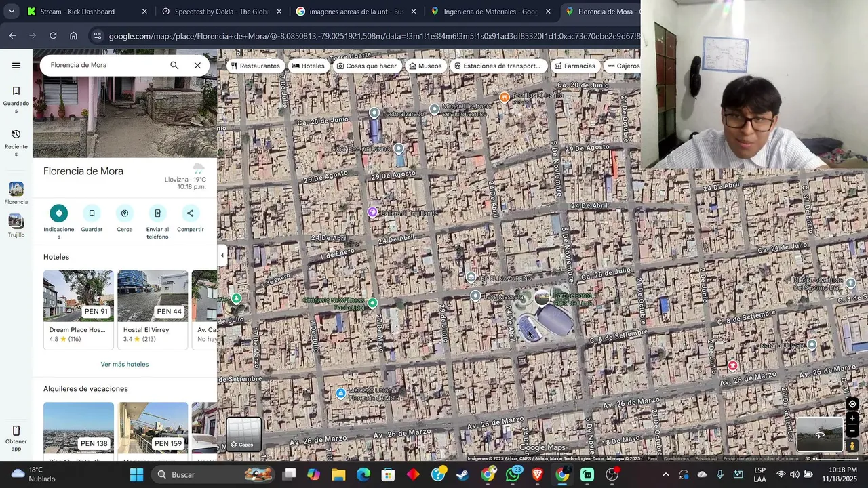Screen dimensions: 868x488
Task: Show hidden system tray icons
Action: [x=665, y=474]
